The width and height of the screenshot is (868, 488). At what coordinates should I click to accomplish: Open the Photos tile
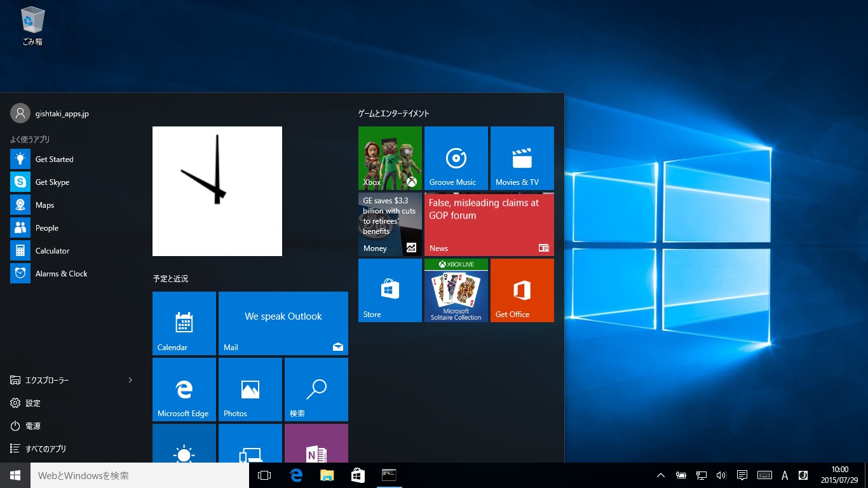click(x=250, y=390)
